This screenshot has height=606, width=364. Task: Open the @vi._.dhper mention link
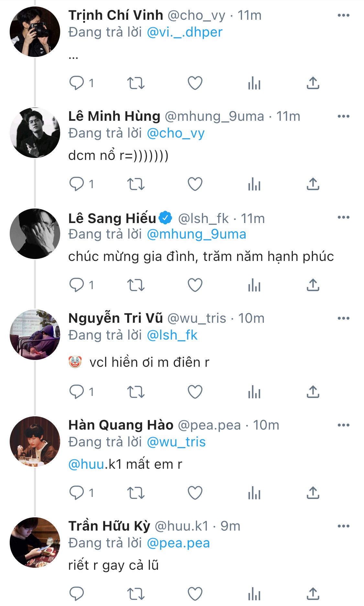tap(184, 32)
